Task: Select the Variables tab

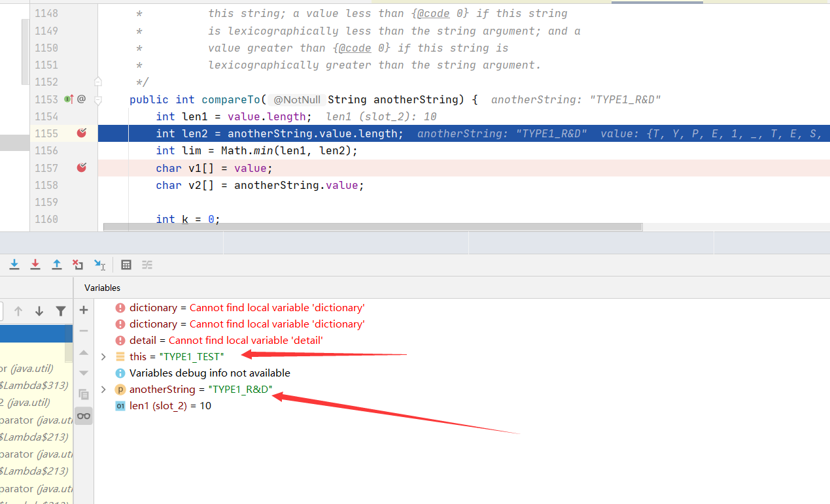Action: coord(103,288)
